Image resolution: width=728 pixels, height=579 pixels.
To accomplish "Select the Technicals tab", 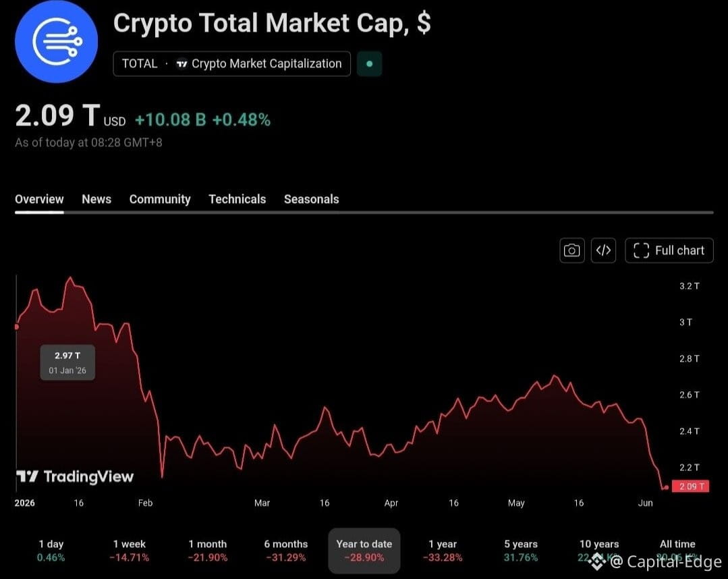I will pos(237,199).
